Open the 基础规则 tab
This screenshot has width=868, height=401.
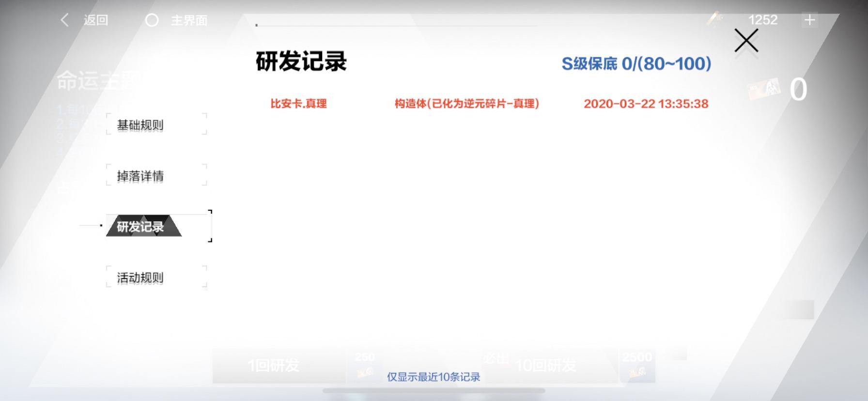156,125
